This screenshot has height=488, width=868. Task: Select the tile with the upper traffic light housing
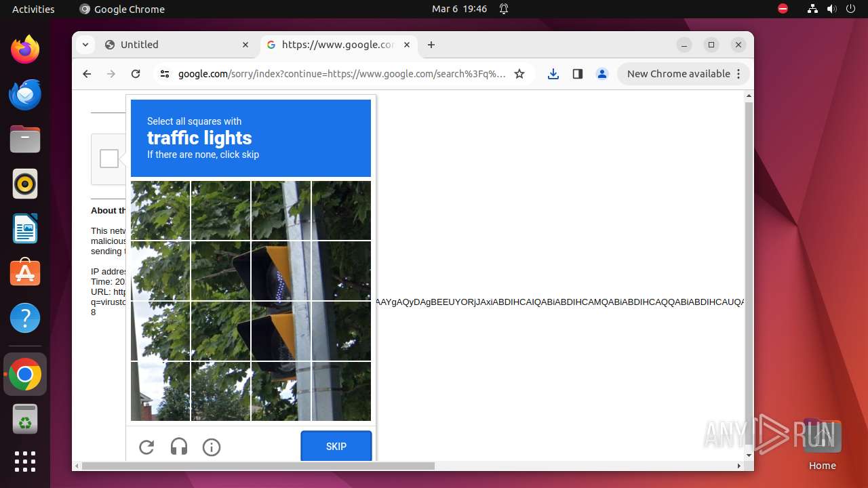281,271
